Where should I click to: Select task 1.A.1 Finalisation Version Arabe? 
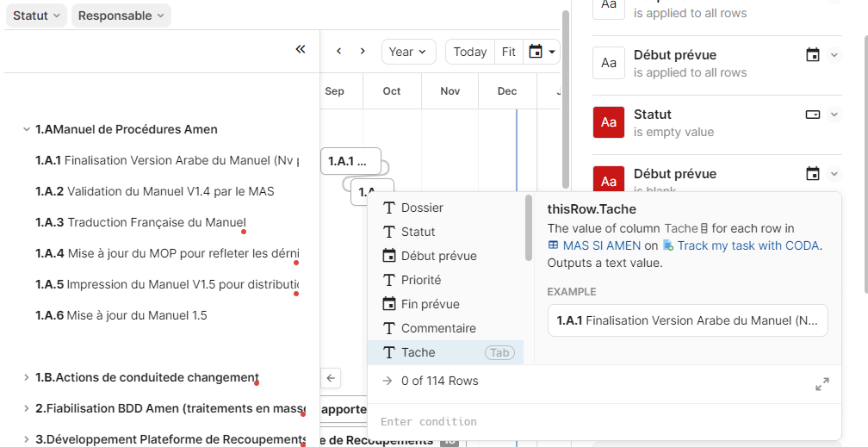tap(167, 161)
